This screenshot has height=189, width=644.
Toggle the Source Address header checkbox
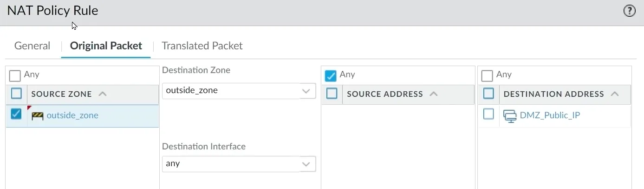332,94
